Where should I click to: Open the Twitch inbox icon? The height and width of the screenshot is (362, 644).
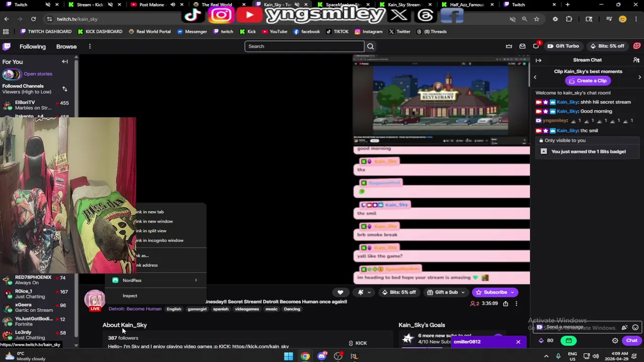pyautogui.click(x=522, y=46)
